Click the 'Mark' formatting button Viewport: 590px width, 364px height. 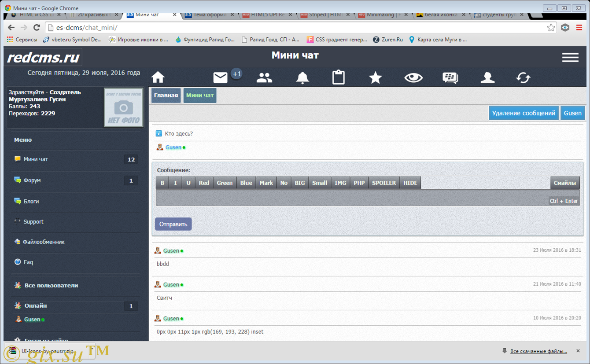(x=266, y=183)
